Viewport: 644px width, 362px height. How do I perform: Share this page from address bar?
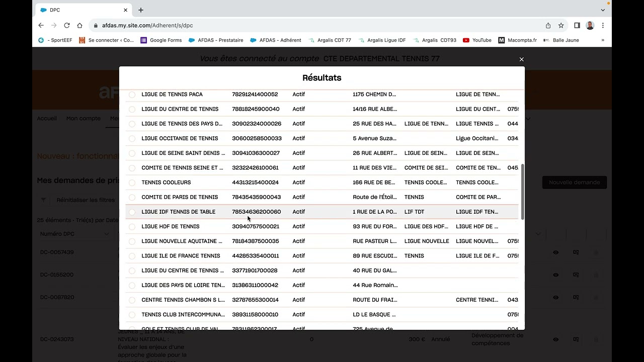click(x=548, y=25)
